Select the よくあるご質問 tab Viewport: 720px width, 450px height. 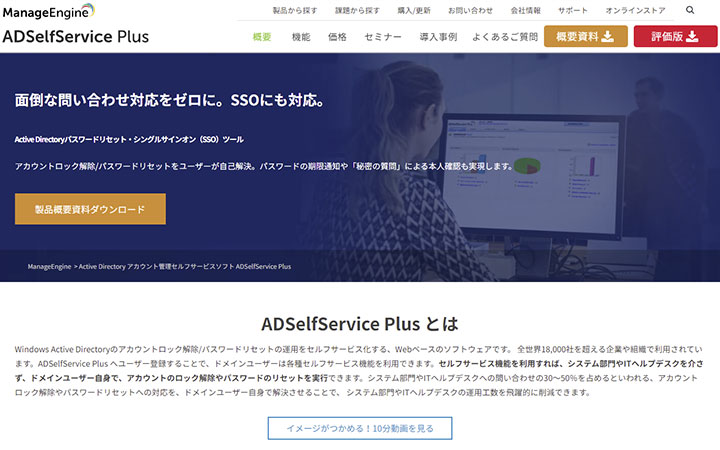tap(505, 37)
